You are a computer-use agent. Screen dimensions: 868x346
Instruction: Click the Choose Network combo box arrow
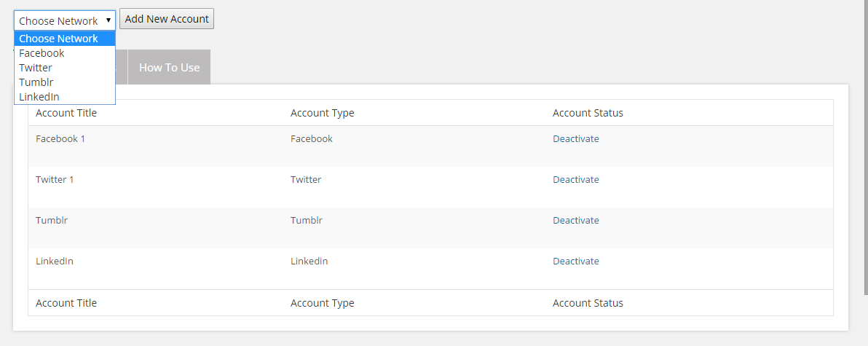point(108,20)
